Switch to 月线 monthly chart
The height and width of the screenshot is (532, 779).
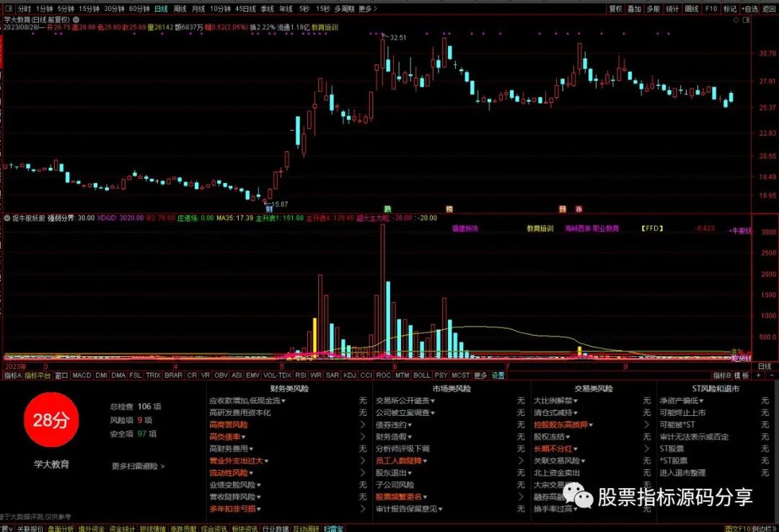click(x=198, y=9)
